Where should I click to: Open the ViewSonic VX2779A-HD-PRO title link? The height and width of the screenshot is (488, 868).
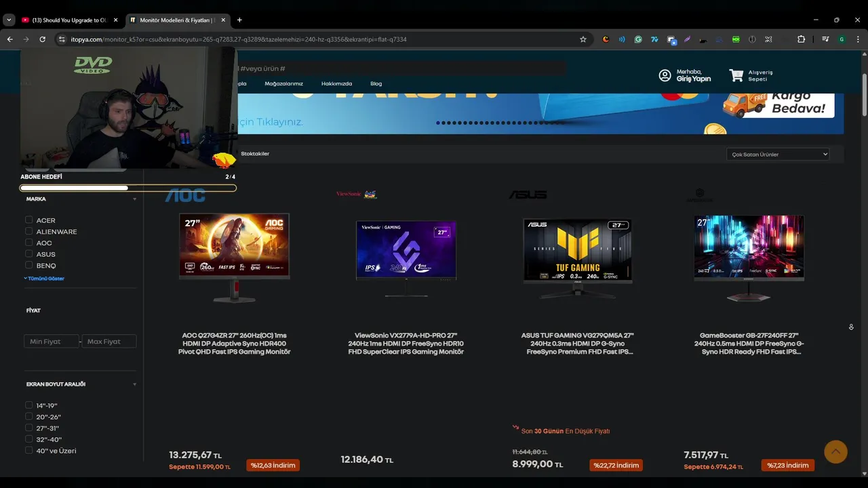[406, 344]
